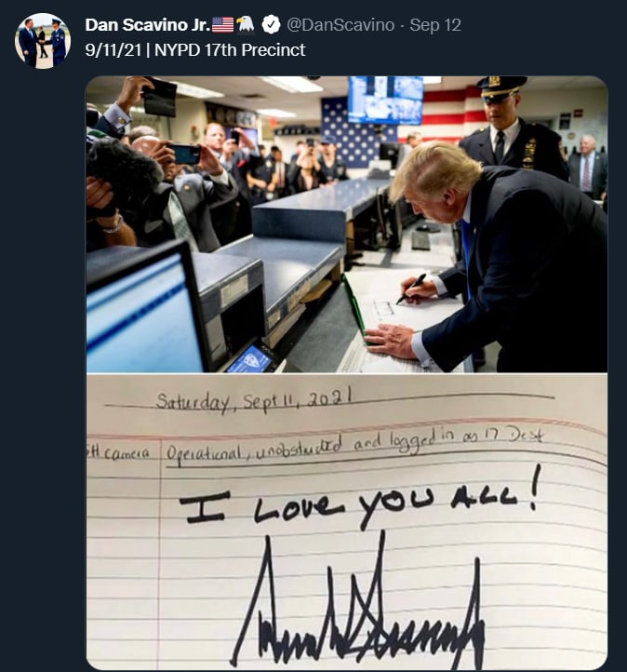This screenshot has width=627, height=672.
Task: Open the bottom photo of the logbook page
Action: coord(346,521)
